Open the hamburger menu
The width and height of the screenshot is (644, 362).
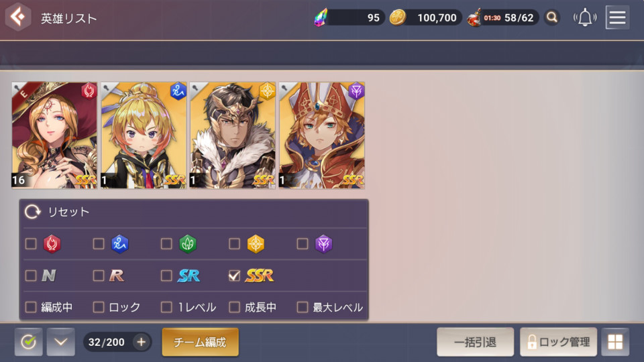[x=617, y=17]
